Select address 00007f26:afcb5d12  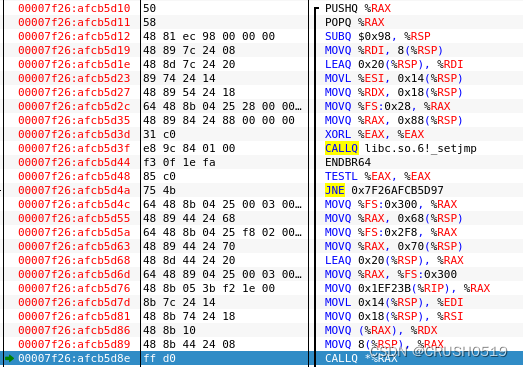[74, 36]
